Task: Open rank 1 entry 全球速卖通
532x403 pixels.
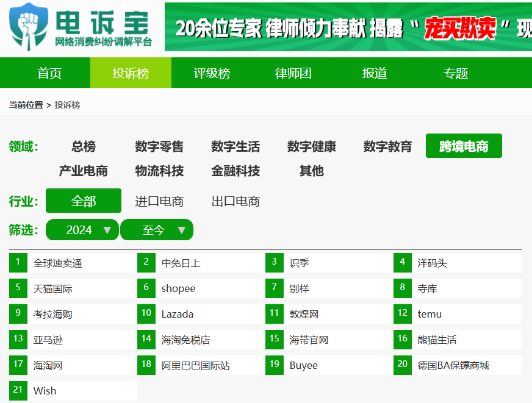Action: click(73, 263)
